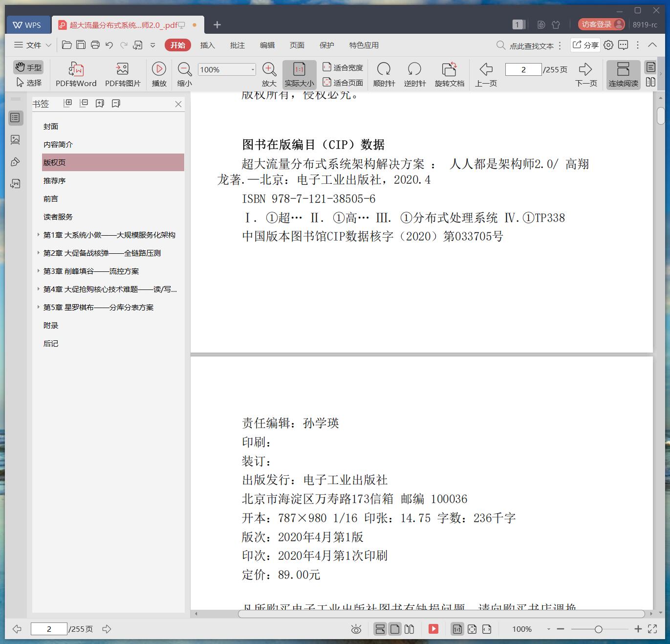Select the 推荐序 bookmark
670x644 pixels.
pos(54,180)
